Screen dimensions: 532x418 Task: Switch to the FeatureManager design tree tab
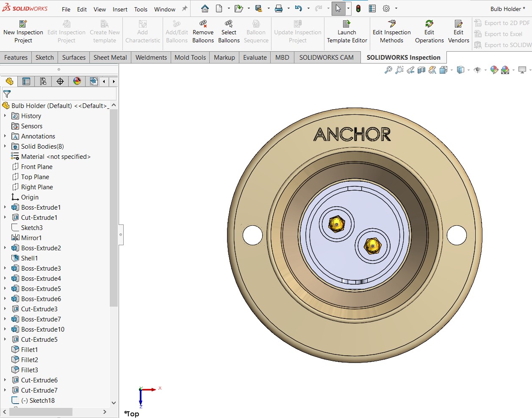[x=9, y=81]
